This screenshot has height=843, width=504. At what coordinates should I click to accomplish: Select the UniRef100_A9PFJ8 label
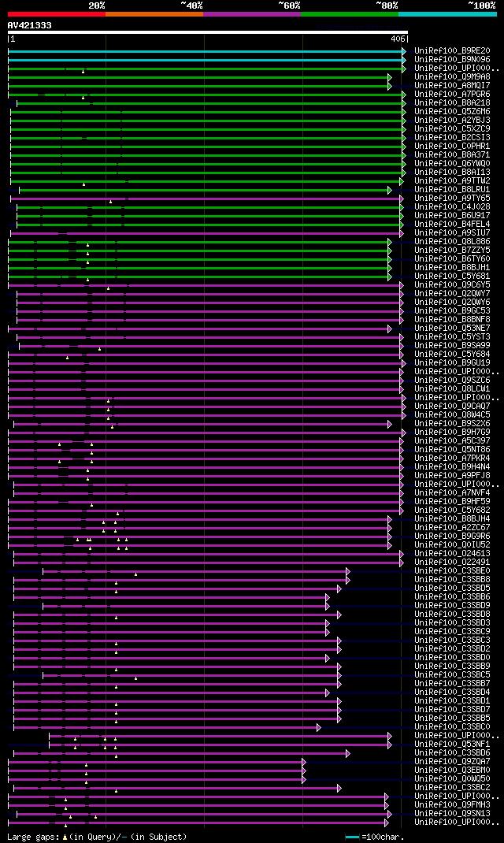(x=452, y=476)
